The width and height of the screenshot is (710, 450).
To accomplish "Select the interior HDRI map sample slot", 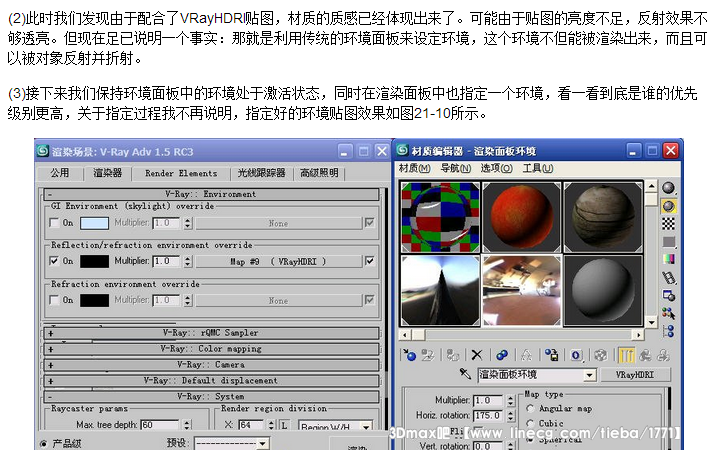I will 521,290.
